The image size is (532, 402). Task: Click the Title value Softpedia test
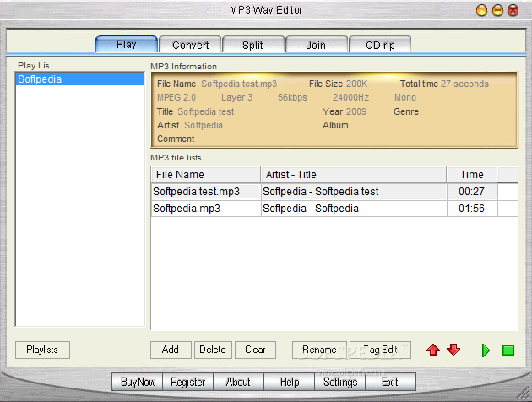pyautogui.click(x=206, y=111)
